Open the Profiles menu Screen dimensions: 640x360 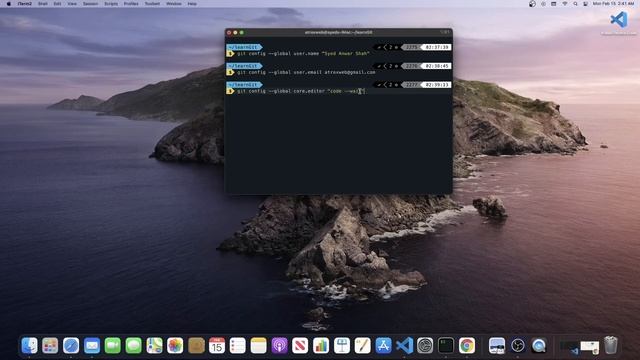131,4
